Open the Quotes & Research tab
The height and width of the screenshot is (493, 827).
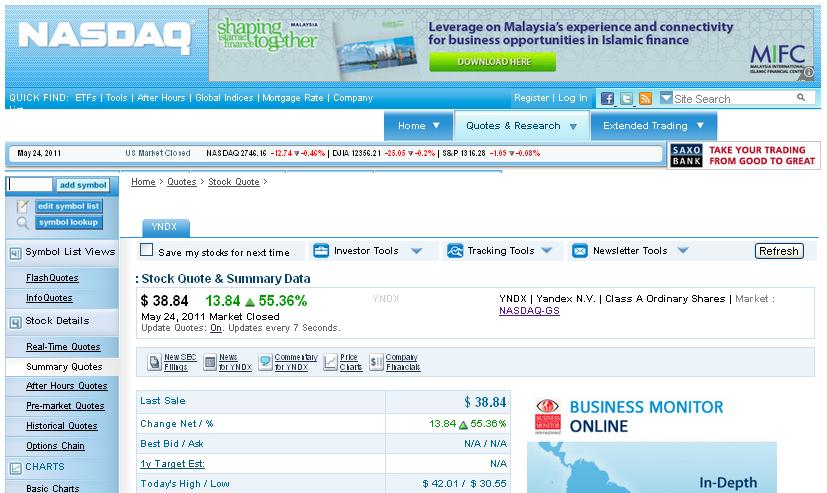coord(521,125)
